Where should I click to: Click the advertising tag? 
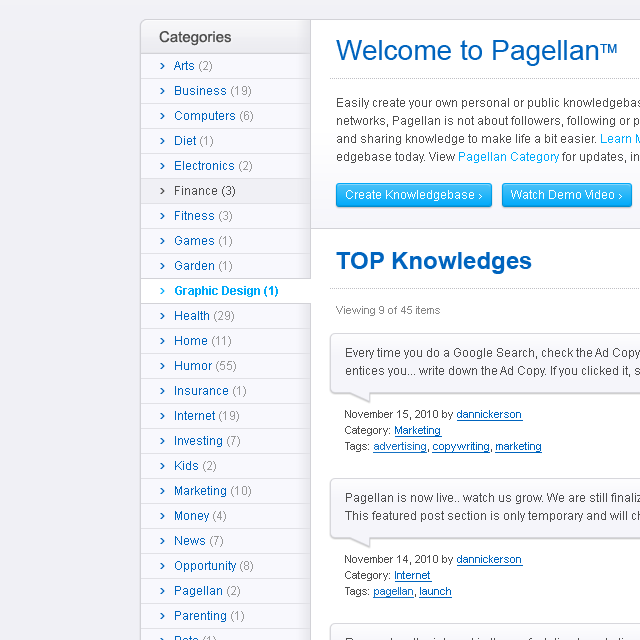400,446
